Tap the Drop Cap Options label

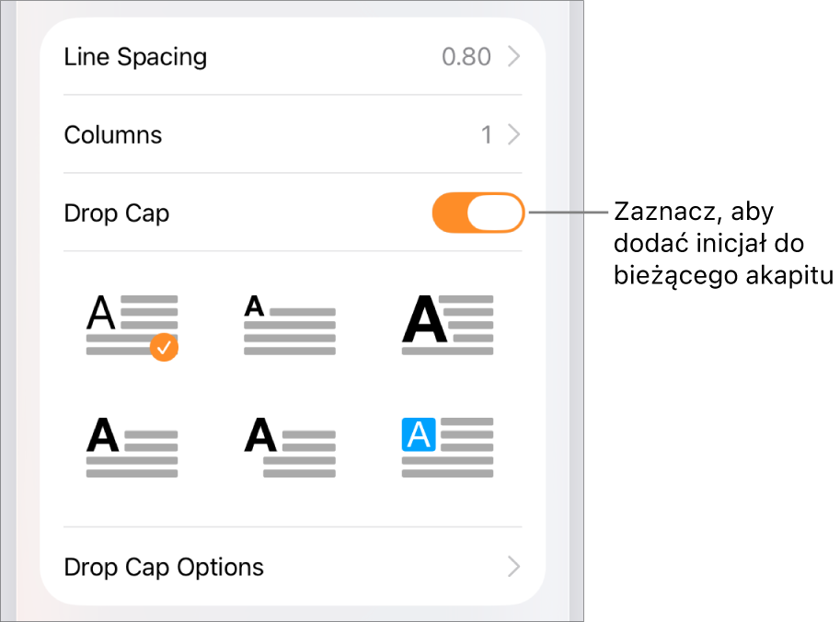[x=164, y=567]
